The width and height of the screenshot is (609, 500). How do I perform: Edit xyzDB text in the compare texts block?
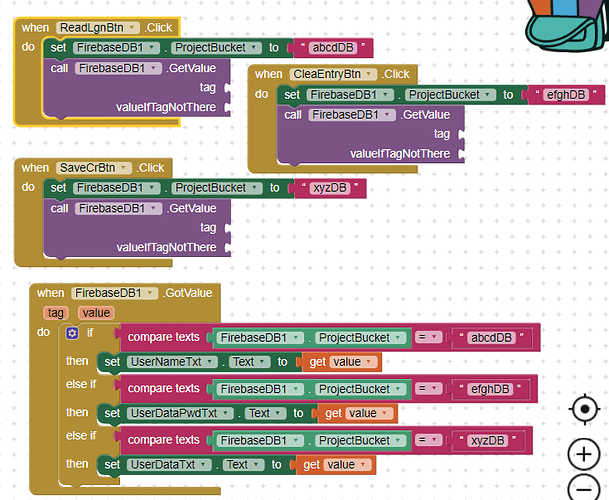point(487,441)
